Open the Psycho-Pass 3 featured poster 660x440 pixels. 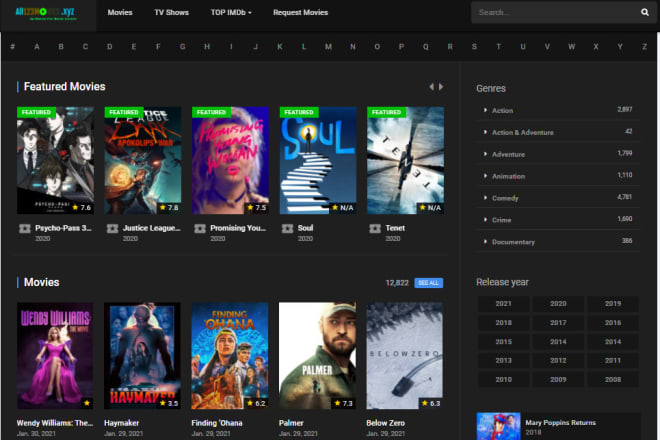point(55,160)
